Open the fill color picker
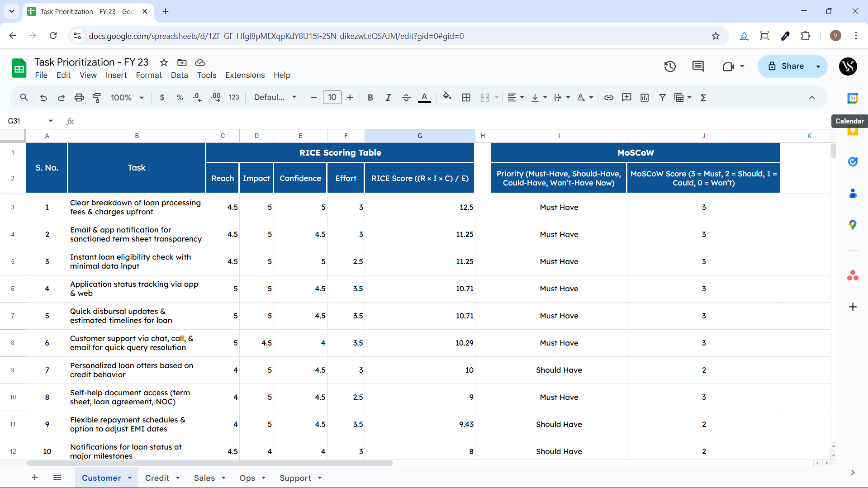 tap(447, 97)
